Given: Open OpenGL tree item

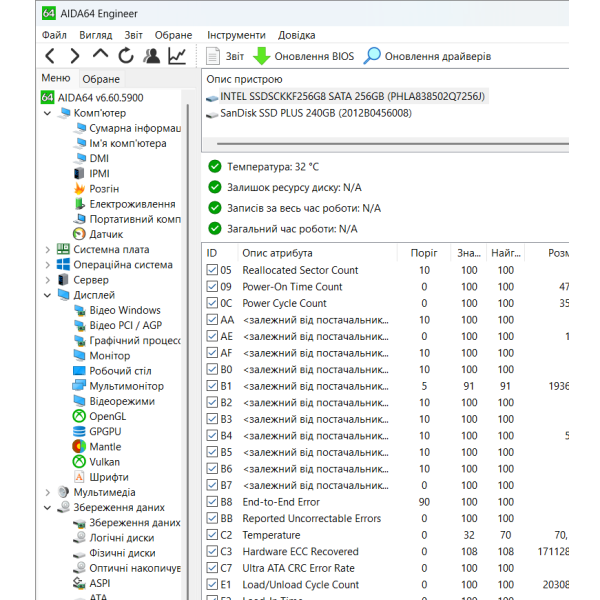Looking at the screenshot, I should pyautogui.click(x=99, y=416).
